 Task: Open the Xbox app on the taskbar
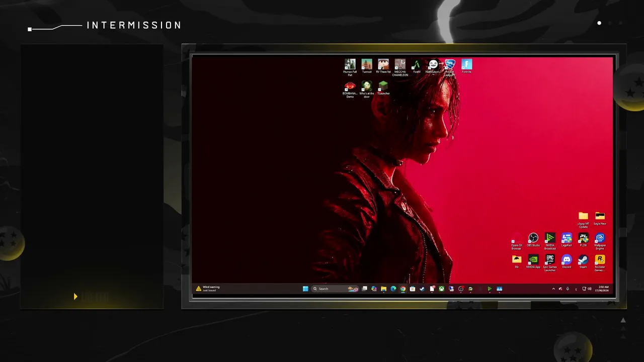441,289
